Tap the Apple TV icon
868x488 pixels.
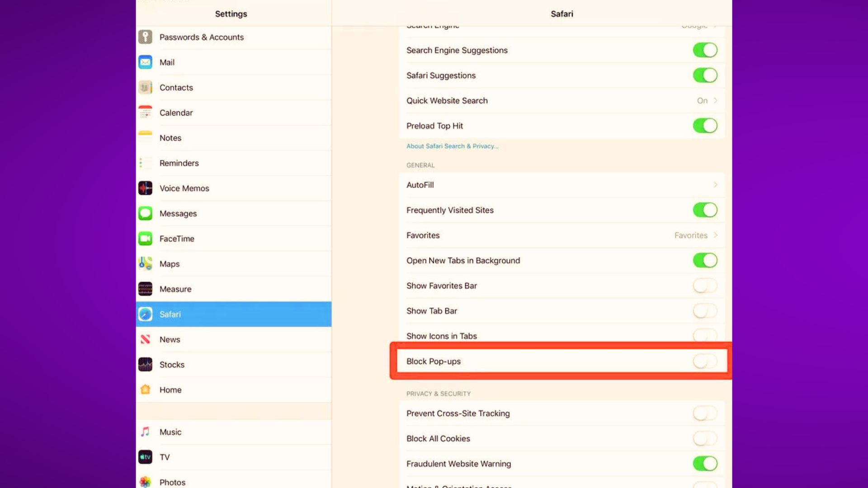[145, 457]
